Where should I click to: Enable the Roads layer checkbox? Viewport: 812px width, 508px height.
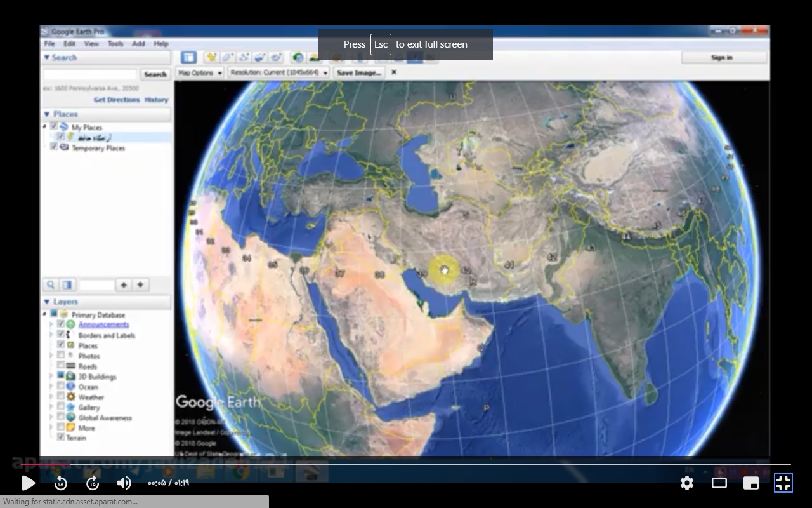(x=62, y=366)
